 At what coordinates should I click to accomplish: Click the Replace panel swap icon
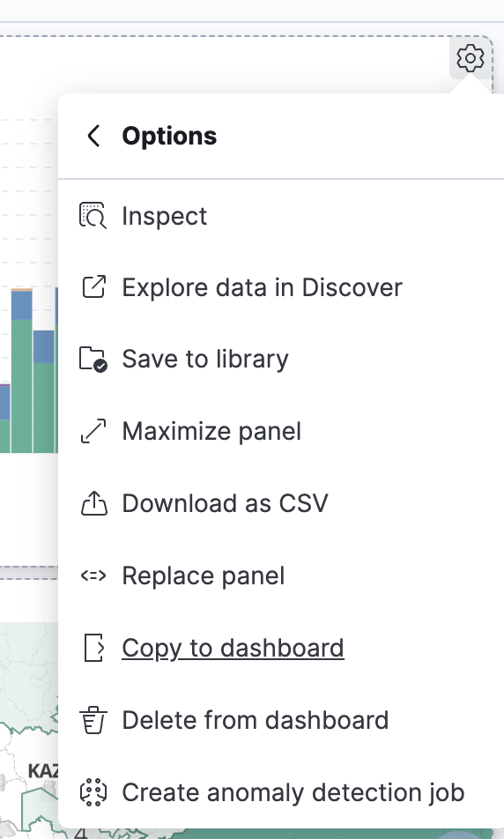(x=93, y=575)
